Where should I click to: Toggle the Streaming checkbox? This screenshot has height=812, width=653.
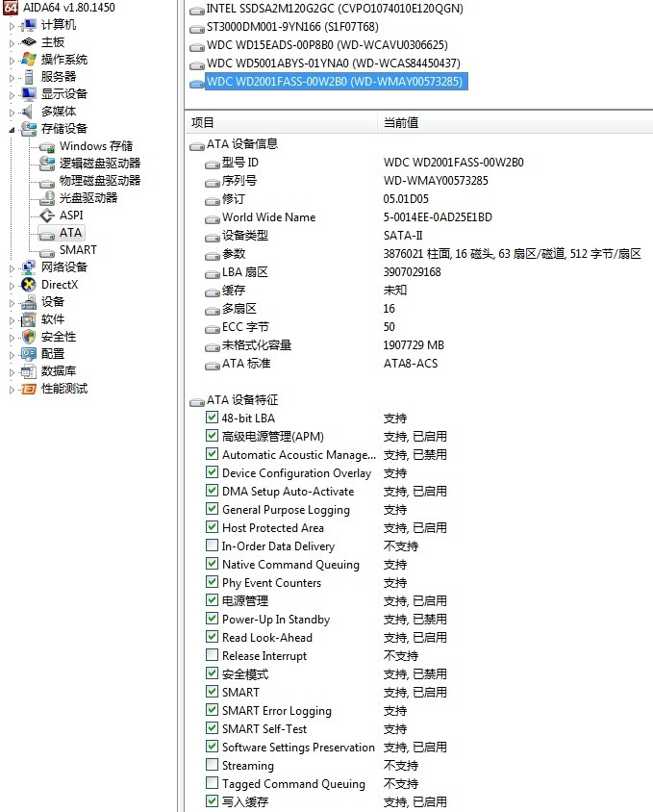[212, 766]
